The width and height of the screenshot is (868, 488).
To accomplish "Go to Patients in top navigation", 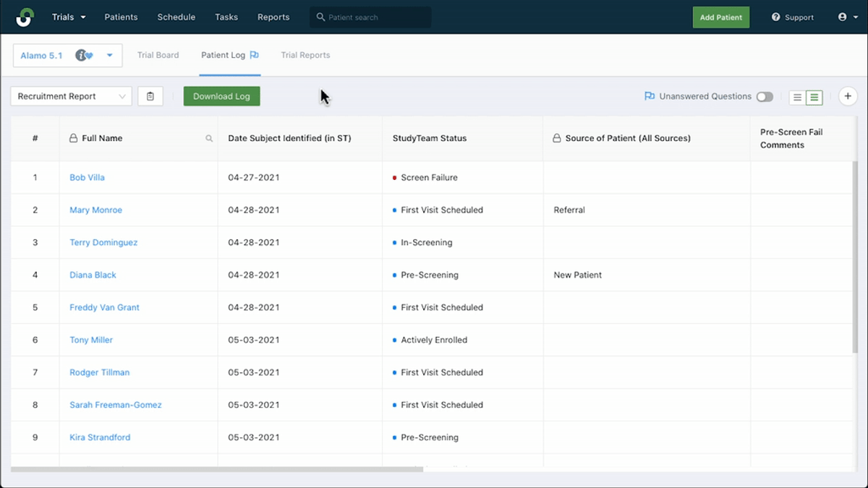I will [121, 17].
